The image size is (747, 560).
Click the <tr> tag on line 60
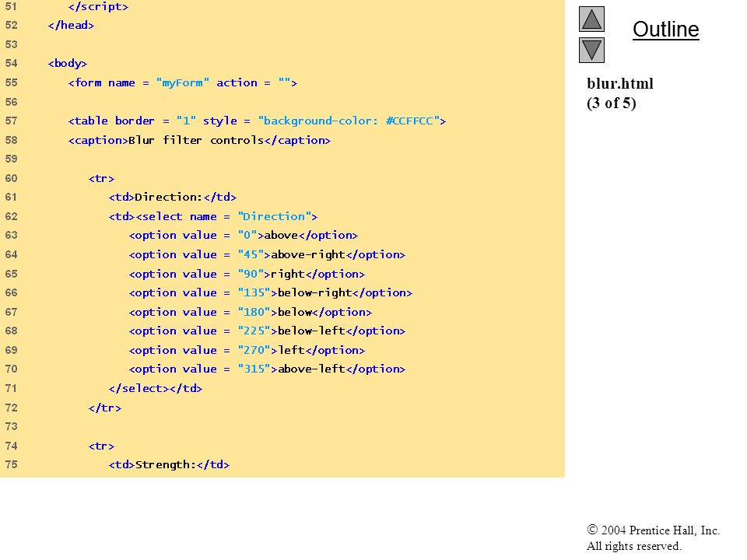(101, 179)
